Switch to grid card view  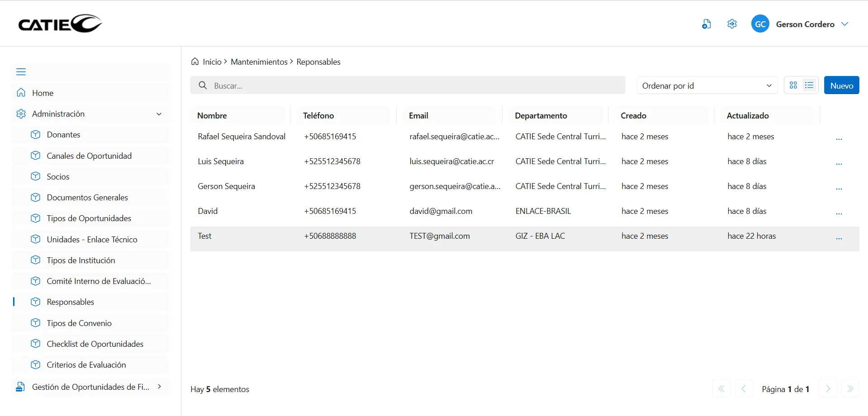[x=793, y=85]
